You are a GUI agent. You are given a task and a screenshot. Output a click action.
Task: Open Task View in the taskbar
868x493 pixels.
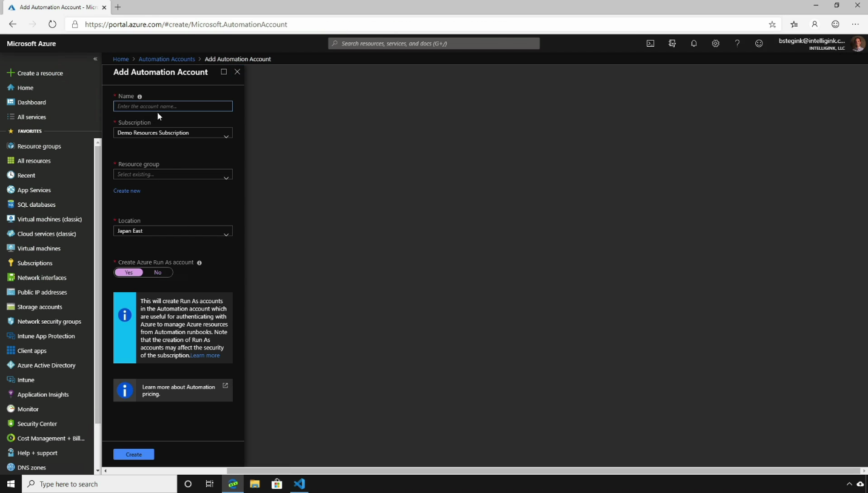[x=210, y=483]
